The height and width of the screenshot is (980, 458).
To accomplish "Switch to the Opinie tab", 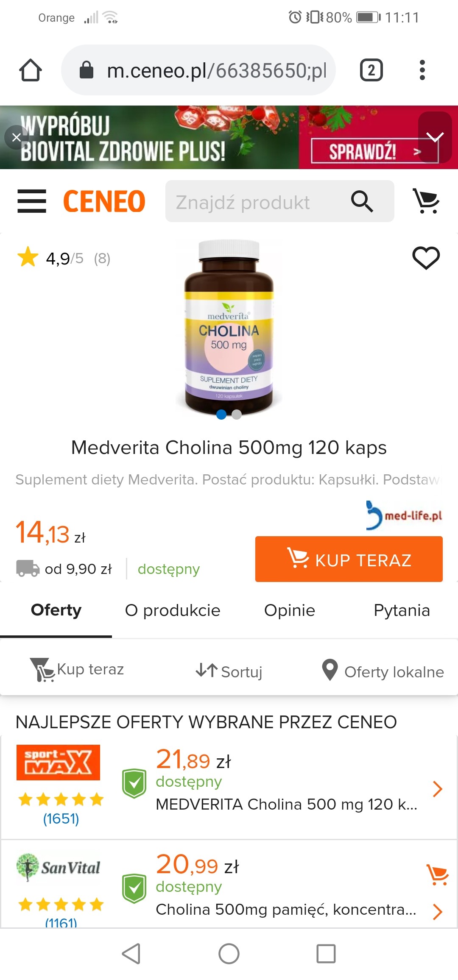I will [290, 610].
